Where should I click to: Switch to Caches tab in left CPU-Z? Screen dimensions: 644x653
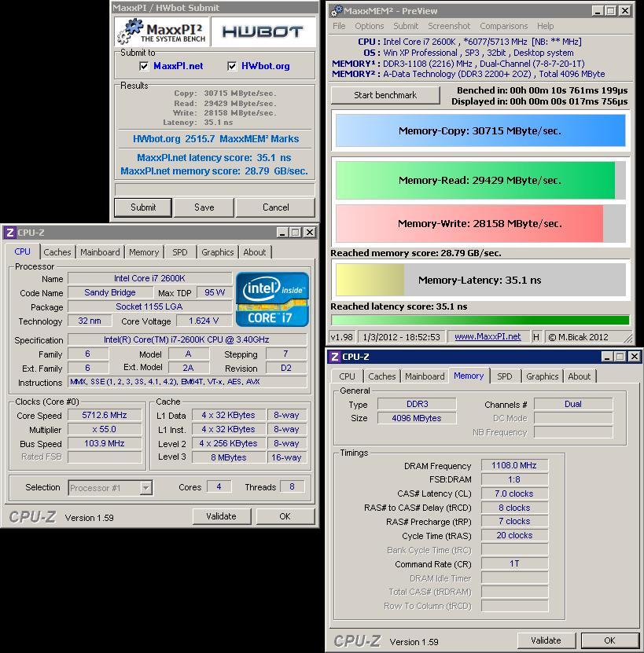pos(57,252)
